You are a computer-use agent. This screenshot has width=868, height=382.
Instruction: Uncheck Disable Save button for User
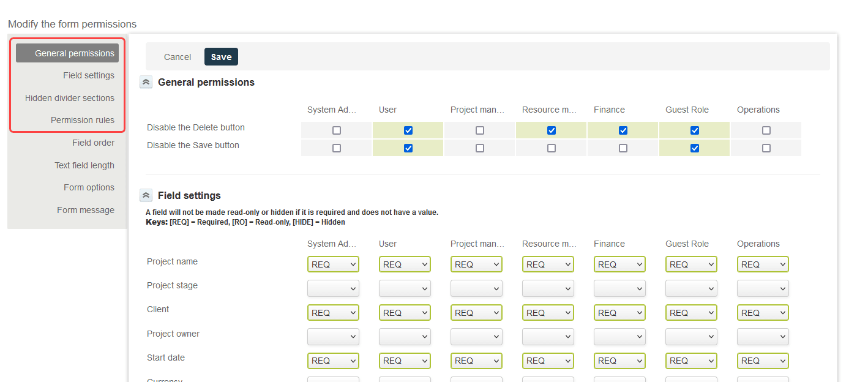coord(408,148)
